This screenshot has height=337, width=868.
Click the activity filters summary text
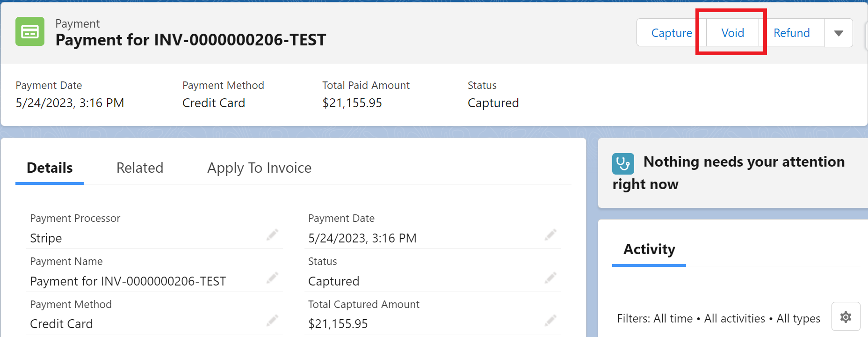[x=718, y=319]
